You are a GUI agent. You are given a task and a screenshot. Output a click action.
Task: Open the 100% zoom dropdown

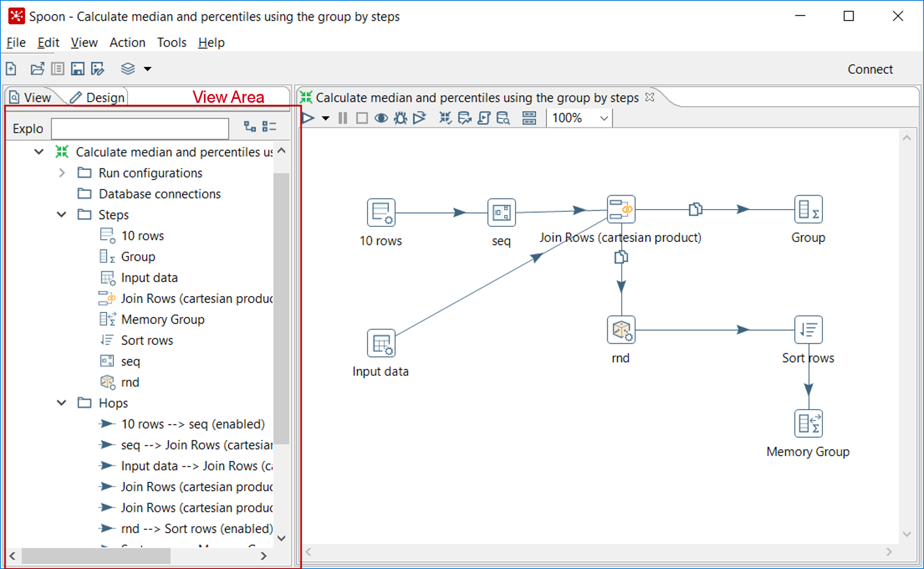[579, 118]
